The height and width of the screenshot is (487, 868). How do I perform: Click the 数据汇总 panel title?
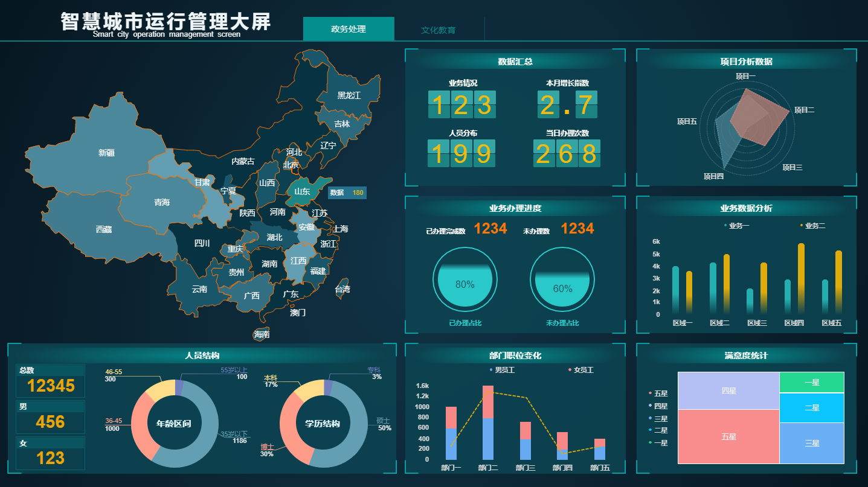click(x=515, y=62)
